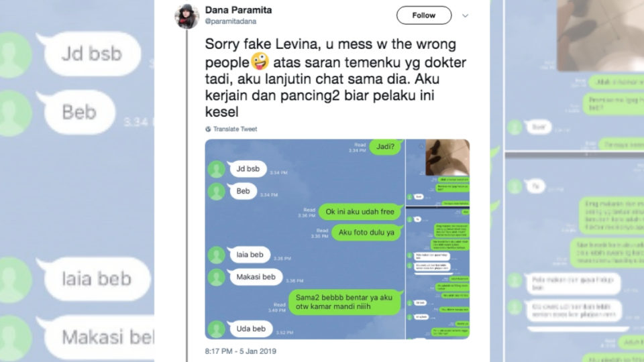Open the tweet options chevron dropdown
The image size is (644, 362).
(466, 15)
